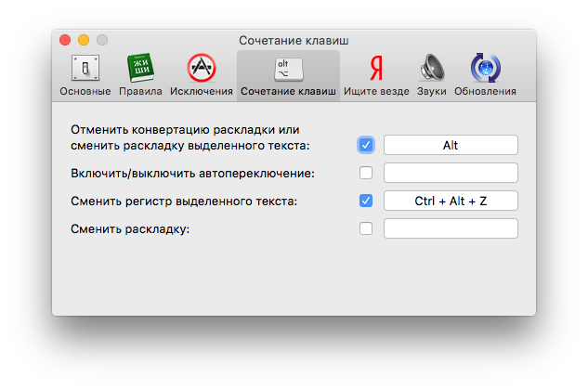The image size is (588, 390).
Task: Open the Звуки speaker pane
Action: pos(432,75)
